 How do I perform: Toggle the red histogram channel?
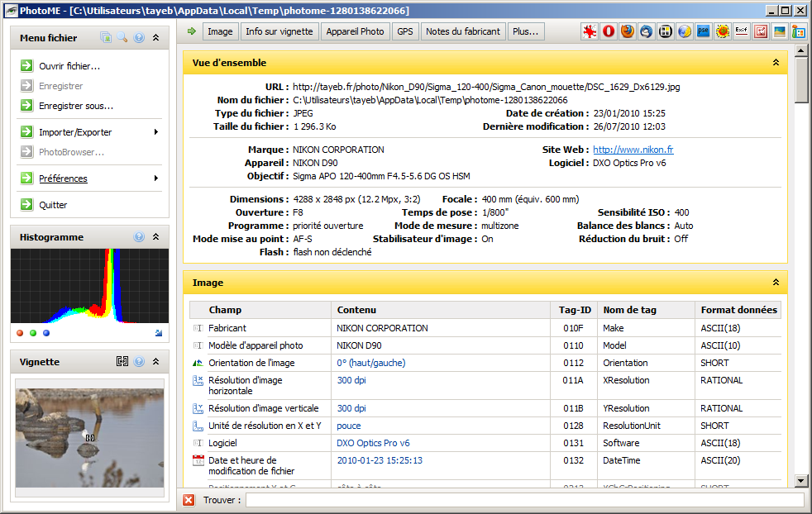coord(20,333)
